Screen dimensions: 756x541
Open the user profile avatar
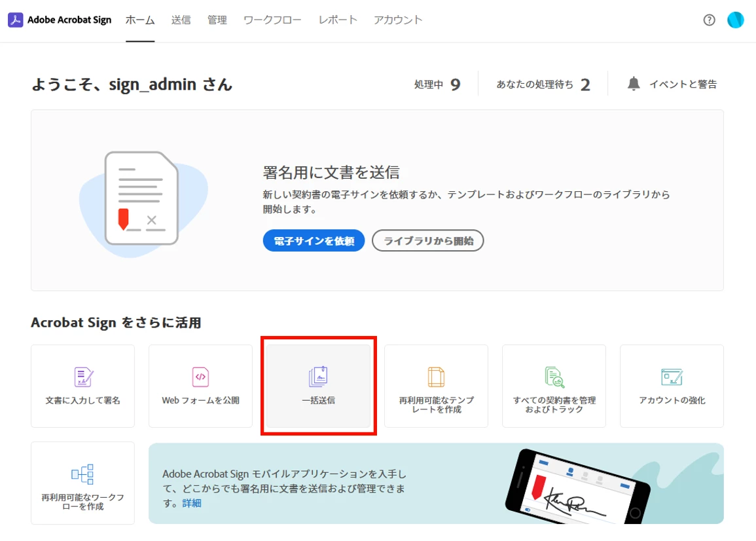(x=735, y=20)
